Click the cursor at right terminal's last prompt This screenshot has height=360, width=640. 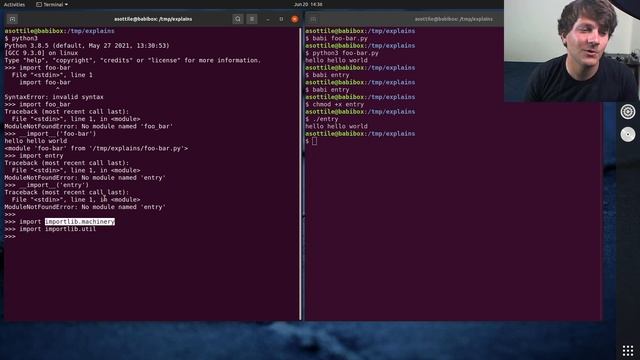click(x=314, y=141)
